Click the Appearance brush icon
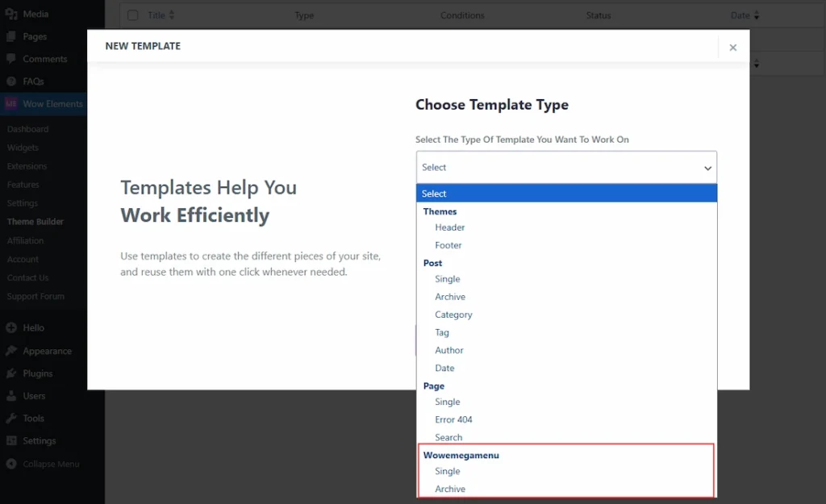Image resolution: width=826 pixels, height=504 pixels. point(11,351)
